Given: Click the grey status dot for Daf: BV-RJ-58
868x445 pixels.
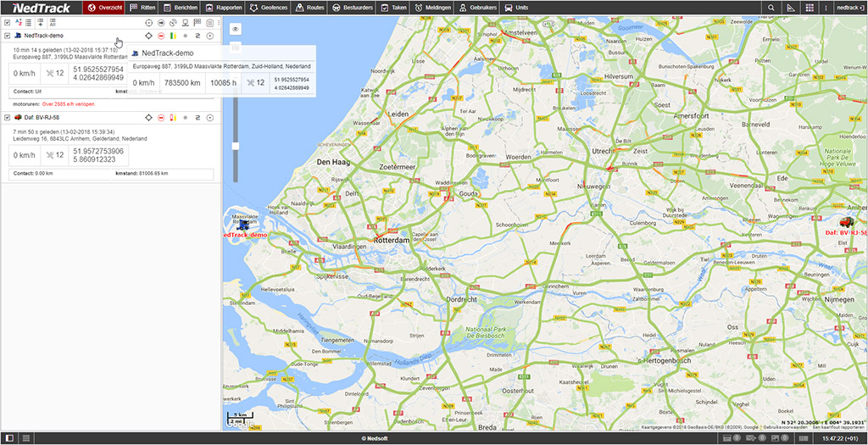Looking at the screenshot, I should (x=186, y=117).
